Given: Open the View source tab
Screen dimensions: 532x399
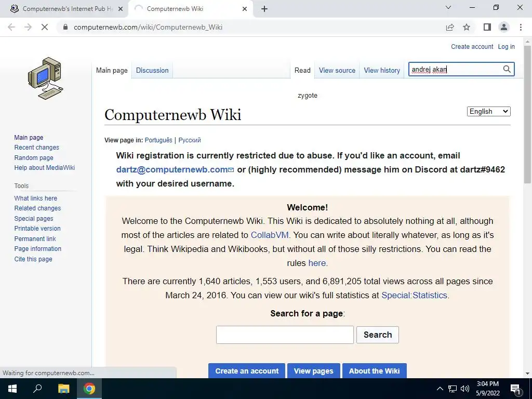Looking at the screenshot, I should tap(337, 70).
